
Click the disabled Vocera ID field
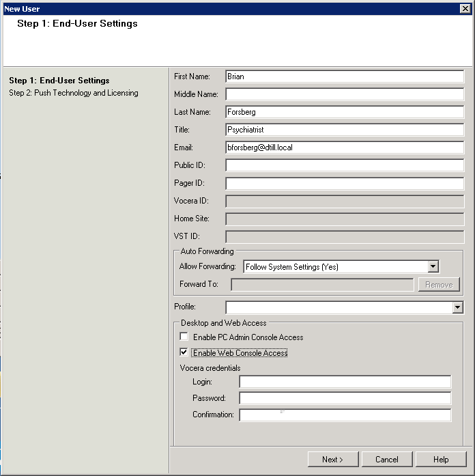pos(345,201)
